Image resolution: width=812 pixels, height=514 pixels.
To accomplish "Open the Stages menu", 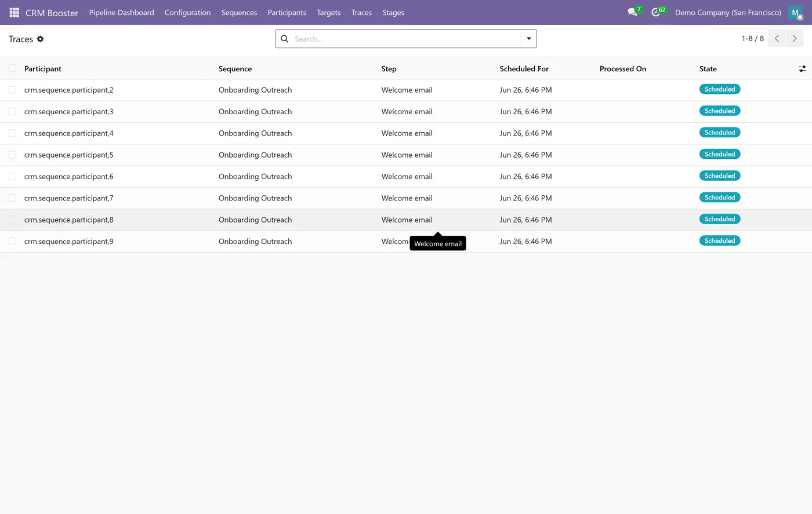I will 393,12.
